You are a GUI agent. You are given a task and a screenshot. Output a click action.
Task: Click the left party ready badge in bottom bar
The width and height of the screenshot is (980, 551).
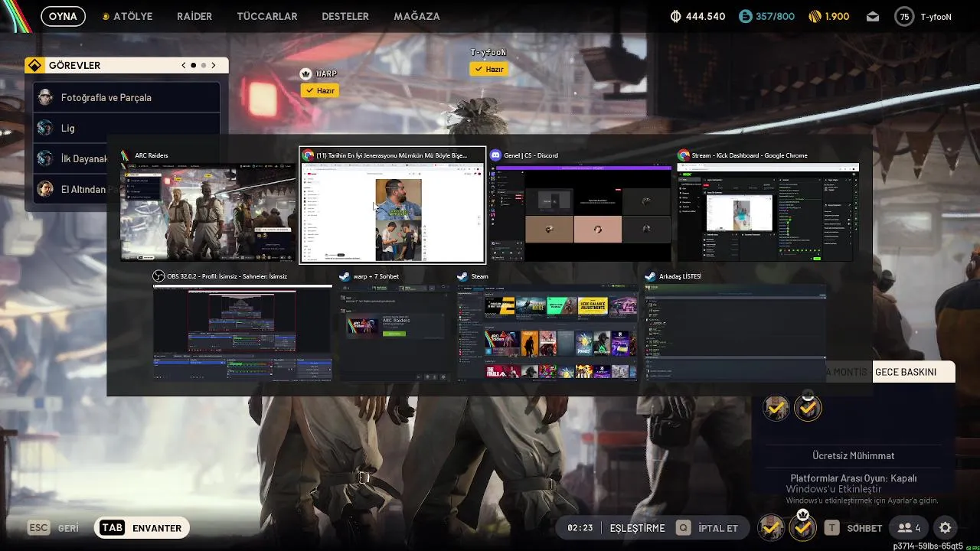[x=772, y=527]
